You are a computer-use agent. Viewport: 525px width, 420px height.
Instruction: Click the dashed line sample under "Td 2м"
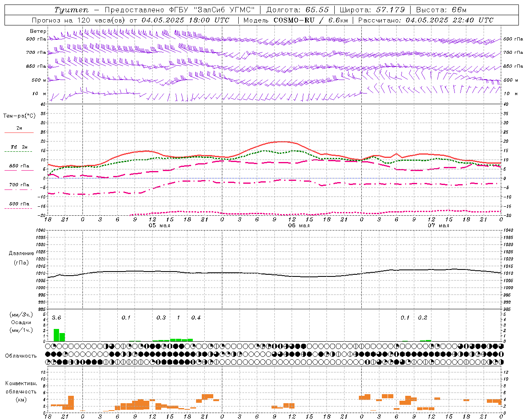click(x=19, y=152)
